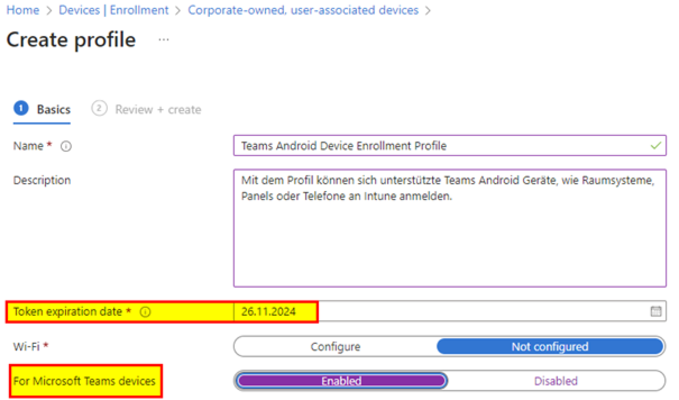Click the circled 2 Review step icon
This screenshot has height=400, width=679.
[x=99, y=108]
